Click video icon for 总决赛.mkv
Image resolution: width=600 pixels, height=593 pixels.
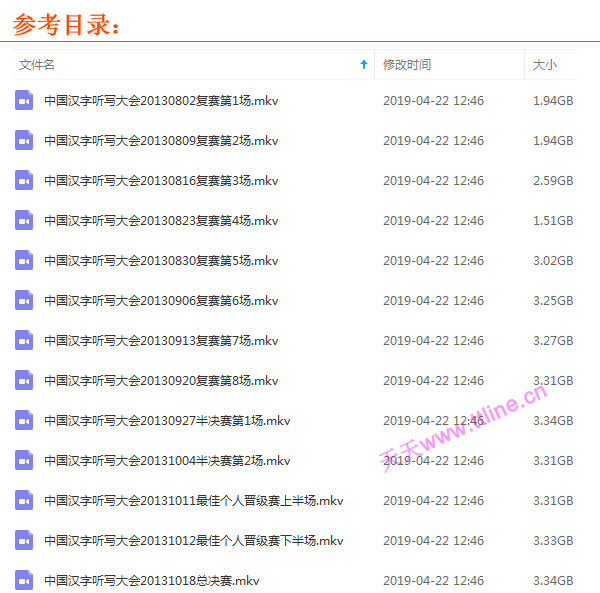point(24,580)
